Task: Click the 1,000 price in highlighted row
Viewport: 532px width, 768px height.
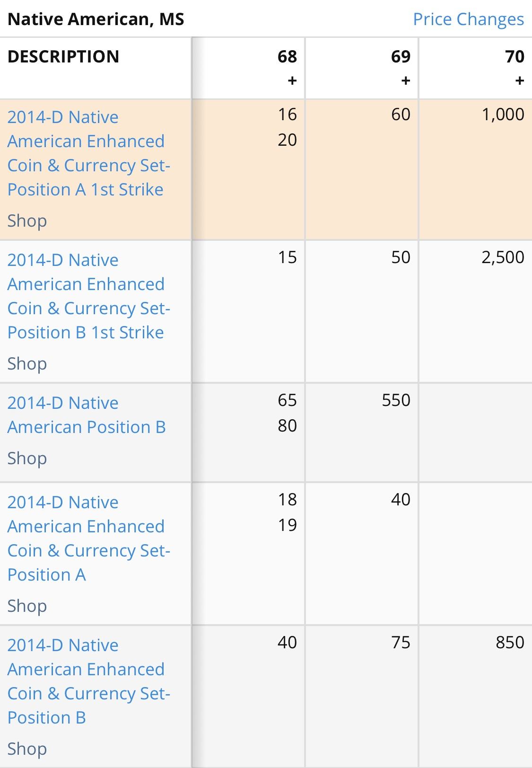Action: 503,115
